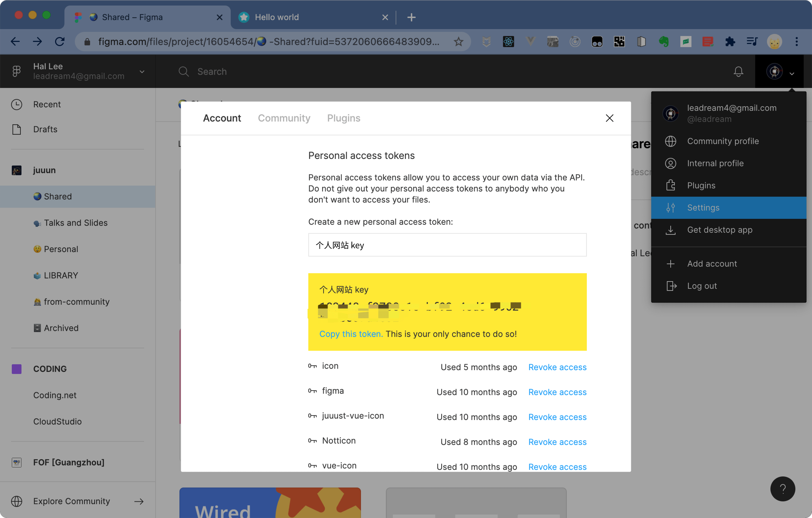
Task: Open a new browser tab
Action: pos(411,17)
